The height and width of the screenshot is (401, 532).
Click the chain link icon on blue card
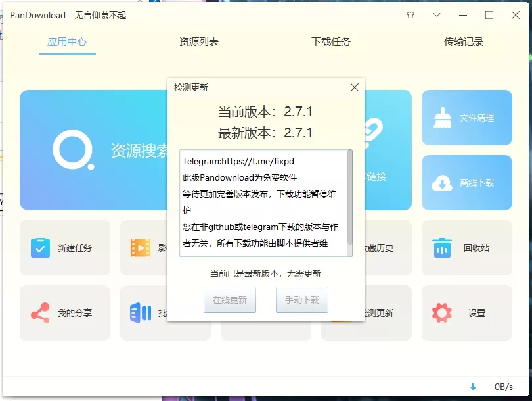(373, 133)
